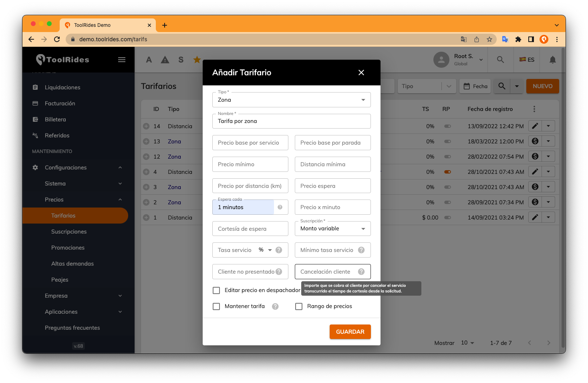Click the warning triangle icon in header
The image size is (588, 383).
pyautogui.click(x=165, y=60)
